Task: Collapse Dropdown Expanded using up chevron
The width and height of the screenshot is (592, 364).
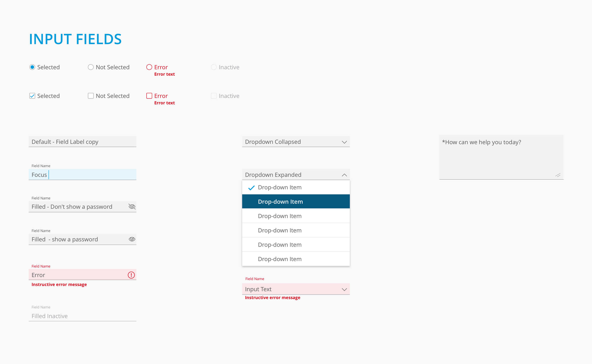Action: point(344,175)
